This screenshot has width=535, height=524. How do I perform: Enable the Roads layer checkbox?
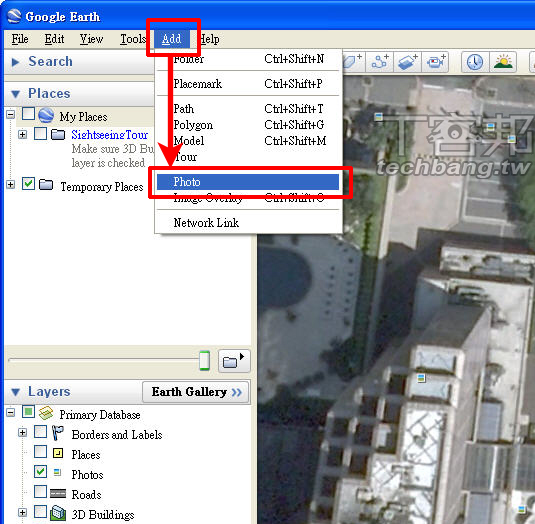(x=41, y=492)
